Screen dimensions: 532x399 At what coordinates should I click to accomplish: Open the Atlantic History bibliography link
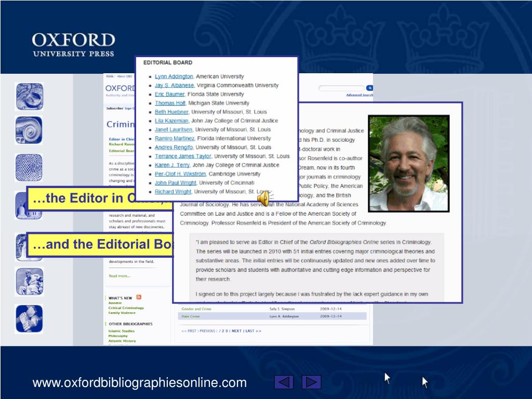122,341
